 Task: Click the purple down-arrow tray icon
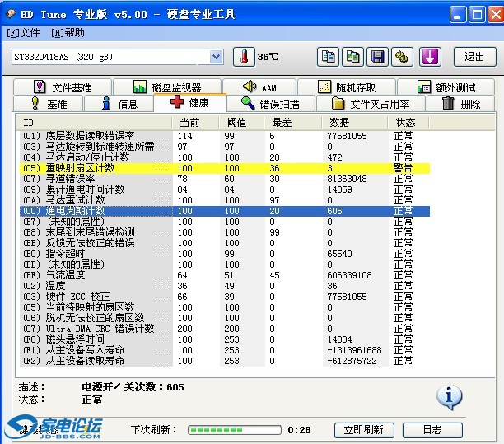431,57
